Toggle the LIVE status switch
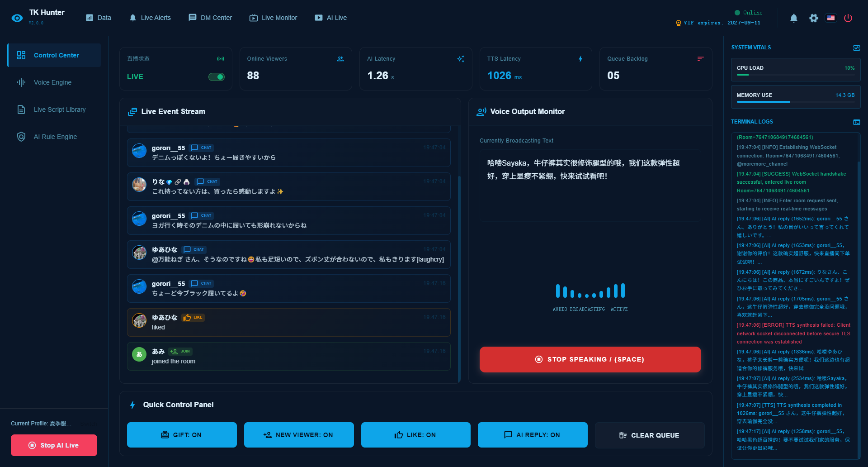Viewport: 868px width, 467px height. 217,77
